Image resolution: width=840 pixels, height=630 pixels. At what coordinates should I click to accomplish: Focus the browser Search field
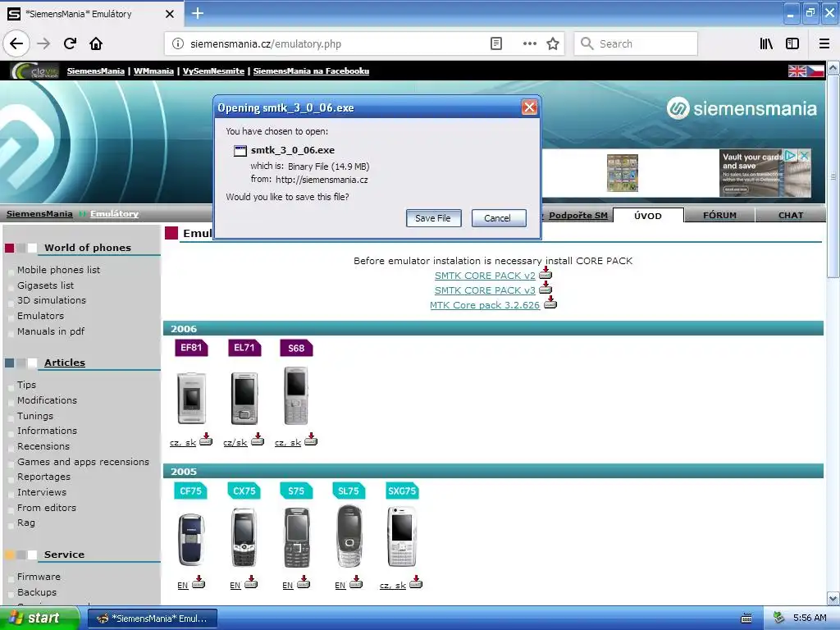coord(636,44)
